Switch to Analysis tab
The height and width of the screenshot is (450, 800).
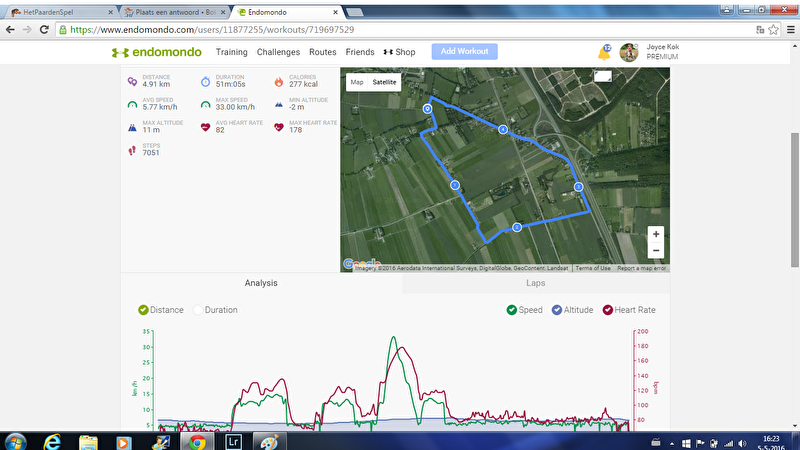click(261, 283)
